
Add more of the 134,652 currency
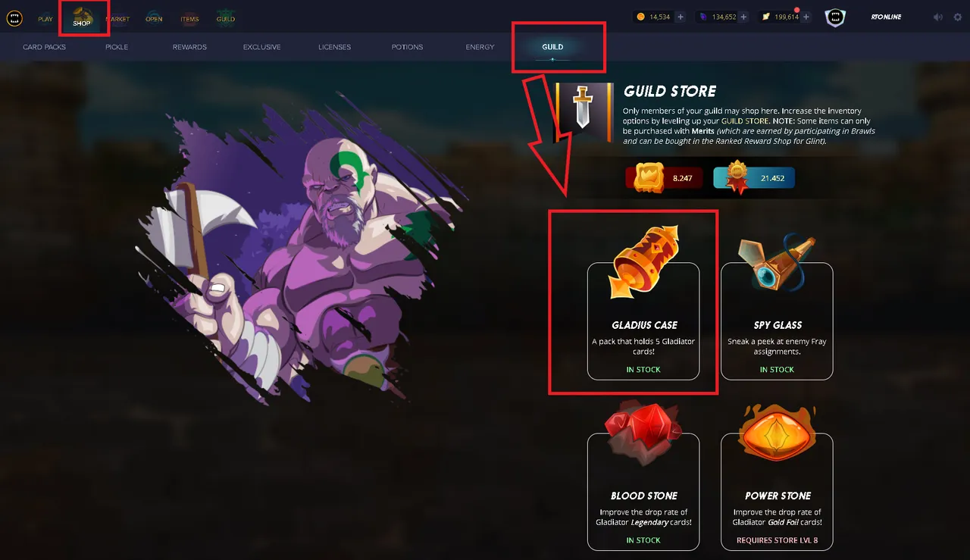[x=743, y=17]
